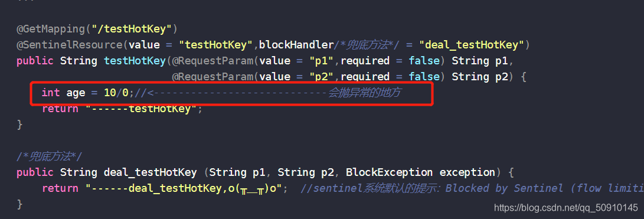Click the 10/0 division expression

[x=116, y=93]
